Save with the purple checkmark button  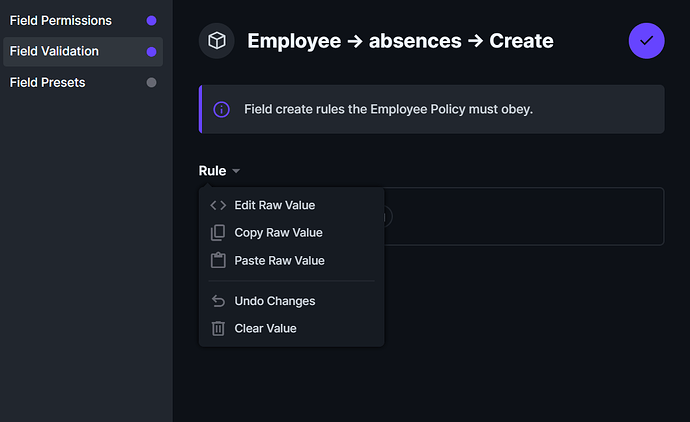point(646,41)
